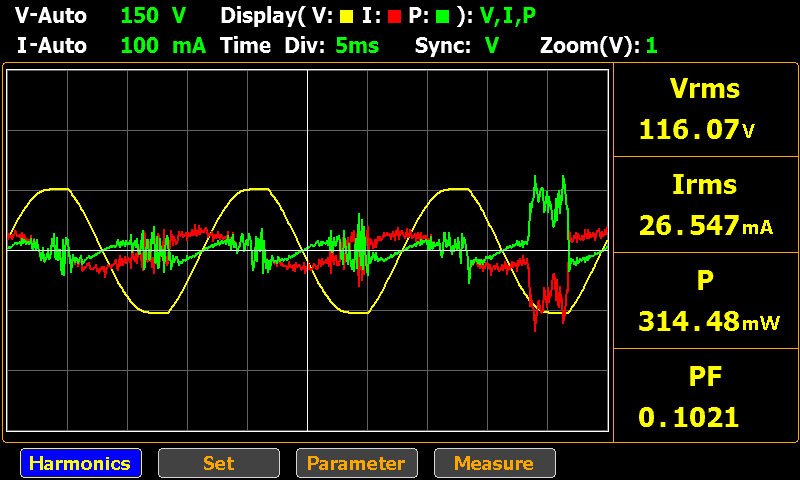This screenshot has width=800, height=480.
Task: Click the I-Auto range label
Action: (52, 46)
